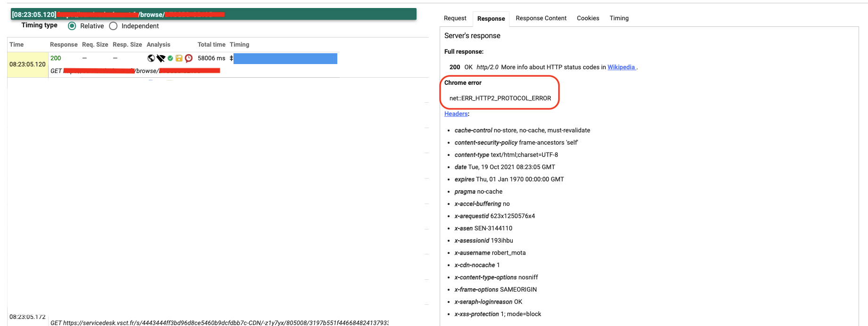This screenshot has width=868, height=326.
Task: Select the Relative timing type
Action: pos(72,26)
